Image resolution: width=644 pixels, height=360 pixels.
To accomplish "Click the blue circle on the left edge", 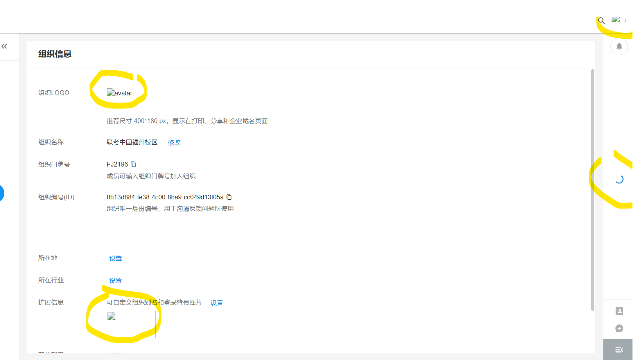I will point(1,193).
